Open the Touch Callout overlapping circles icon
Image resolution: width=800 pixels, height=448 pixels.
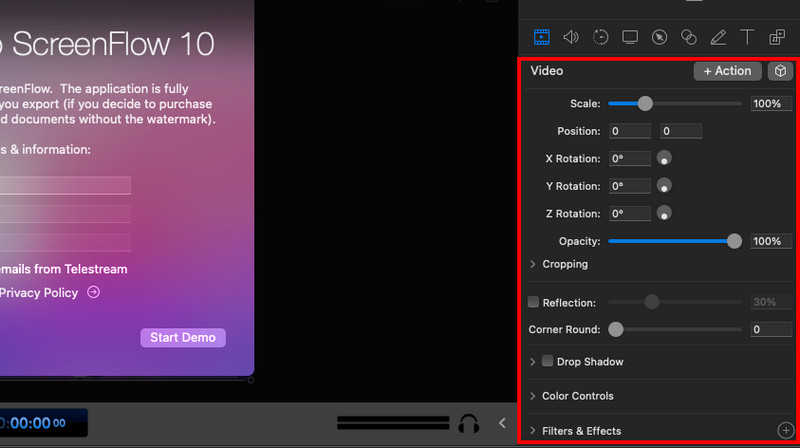688,38
